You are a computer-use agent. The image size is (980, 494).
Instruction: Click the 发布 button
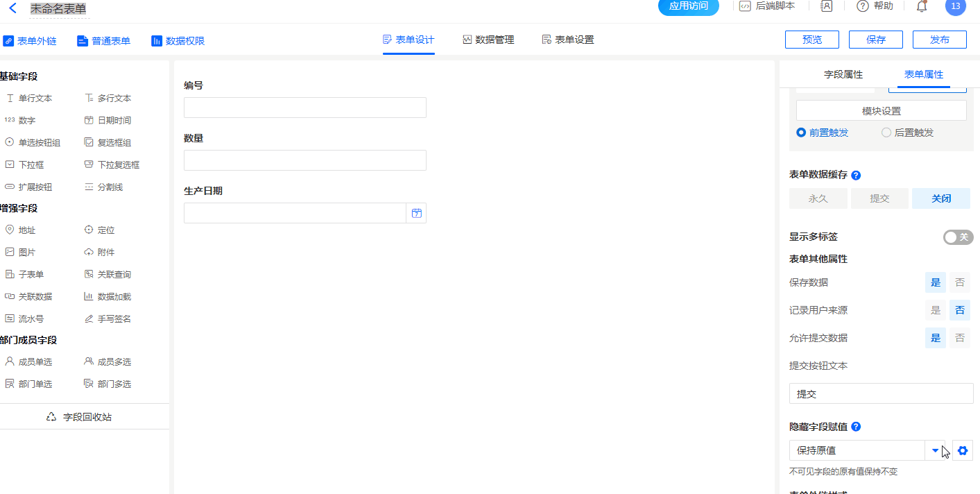939,40
